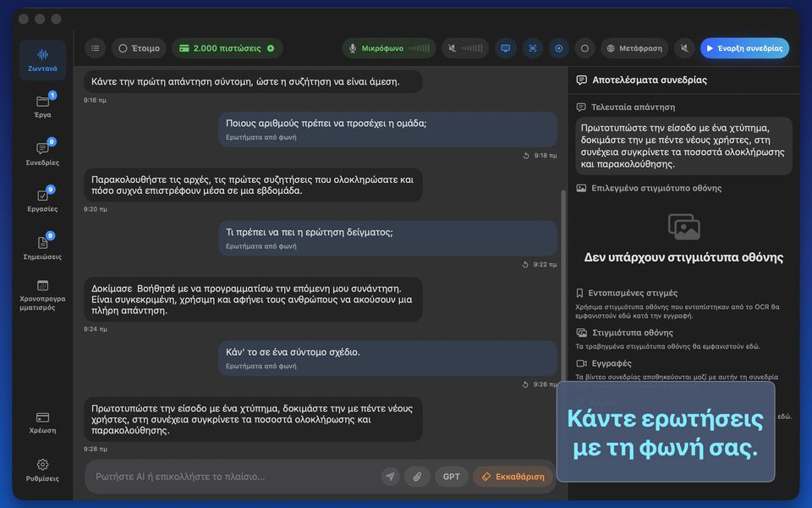Open the Ζωντανά live tab in sidebar
This screenshot has height=508, width=812.
[x=42, y=60]
